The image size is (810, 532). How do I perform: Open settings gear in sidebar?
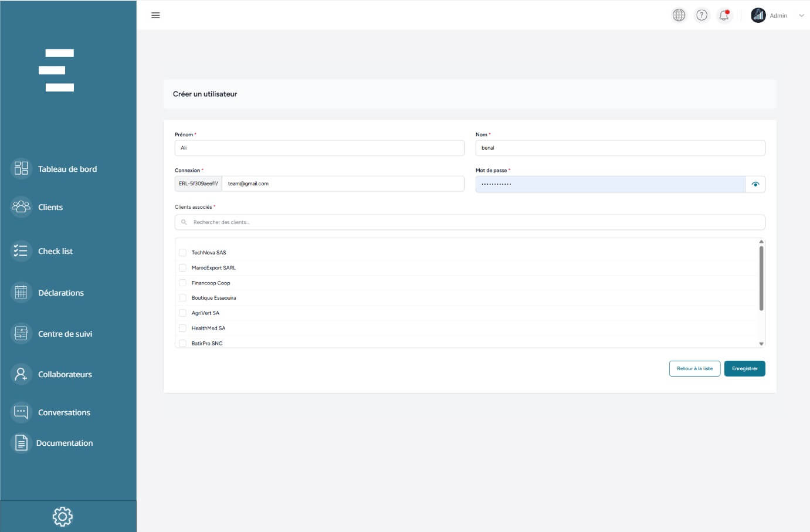click(63, 516)
